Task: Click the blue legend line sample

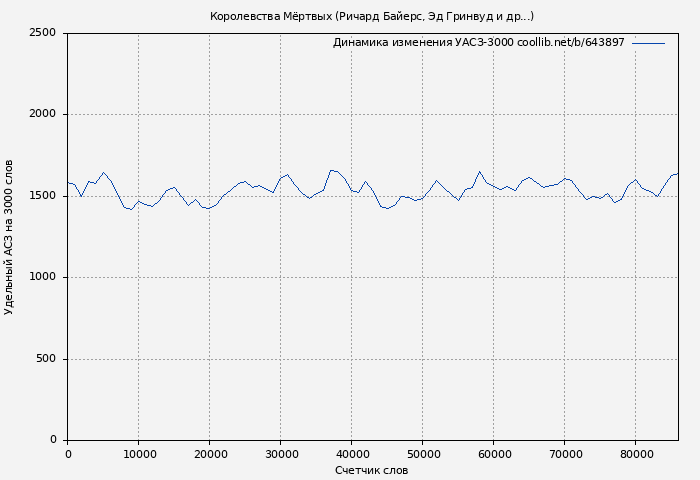Action: click(648, 43)
